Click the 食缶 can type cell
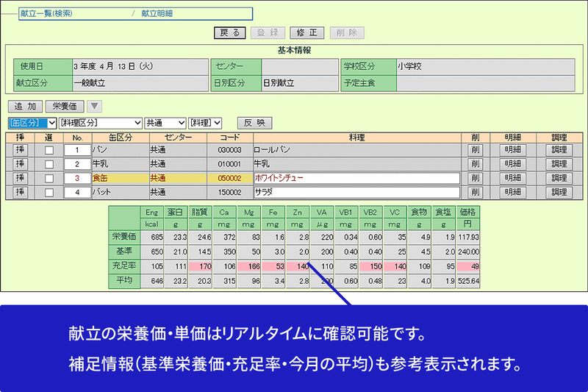The height and width of the screenshot is (392, 588). pos(121,178)
